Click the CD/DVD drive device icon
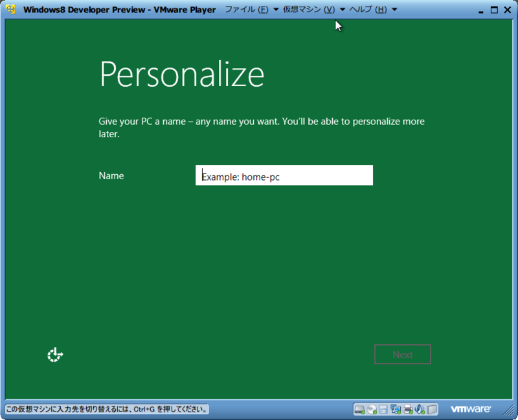This screenshot has width=518, height=420. 372,410
